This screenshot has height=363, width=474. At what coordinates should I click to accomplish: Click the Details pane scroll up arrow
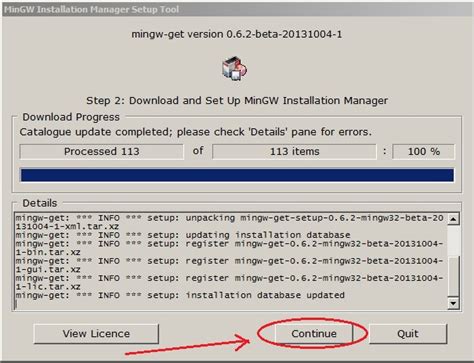point(453,219)
